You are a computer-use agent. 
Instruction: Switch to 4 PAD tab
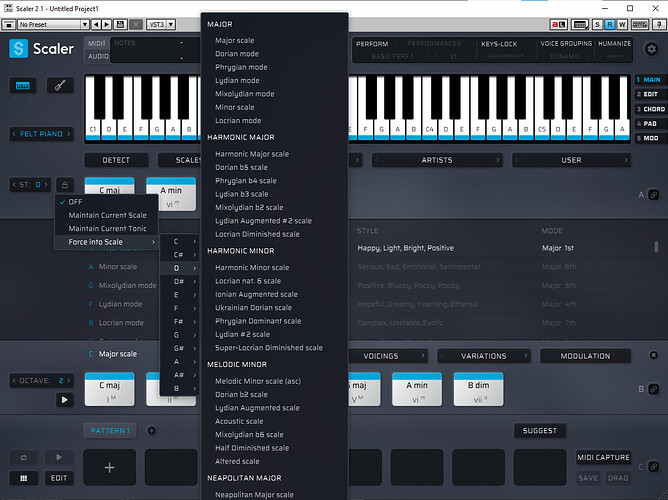point(651,124)
